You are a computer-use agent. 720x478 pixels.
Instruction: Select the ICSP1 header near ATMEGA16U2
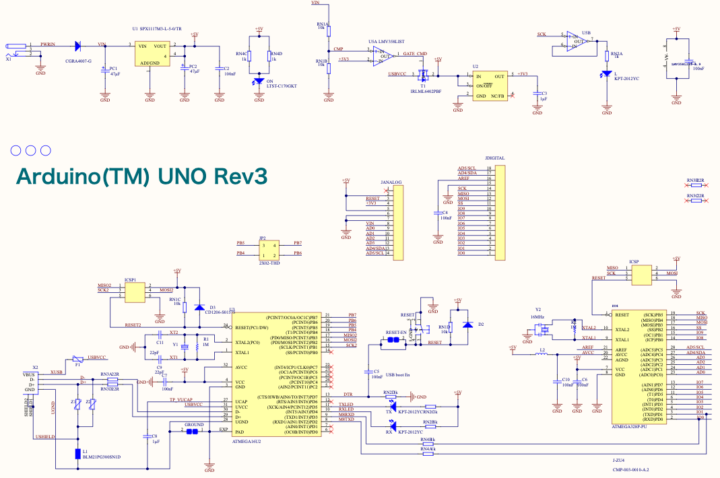[131, 291]
